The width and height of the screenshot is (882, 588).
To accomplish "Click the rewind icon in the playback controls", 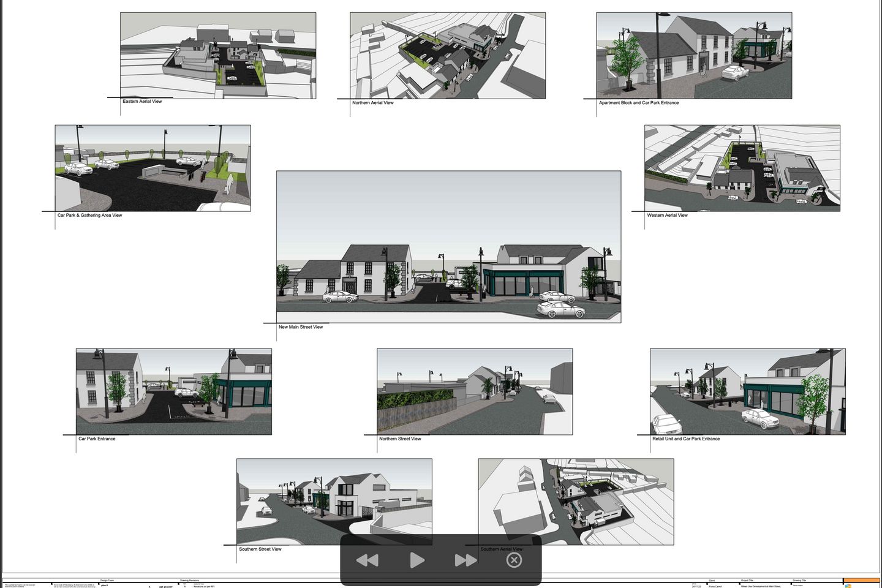I will coord(367,560).
